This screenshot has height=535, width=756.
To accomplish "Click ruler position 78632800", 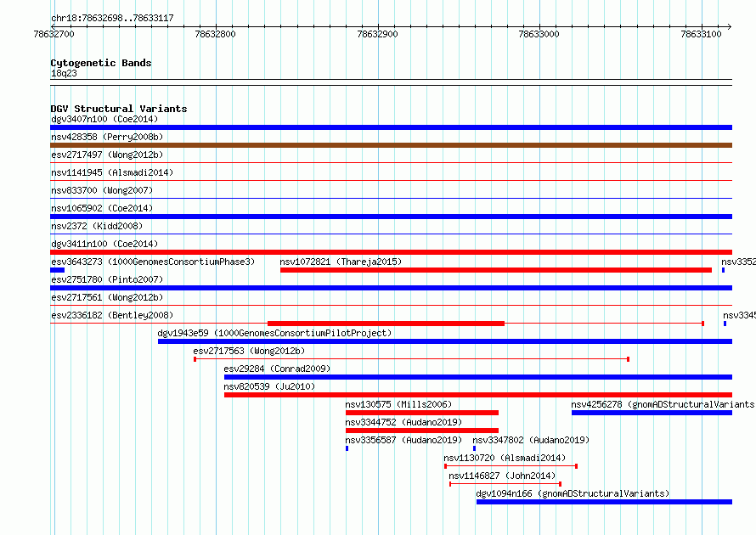I will click(x=215, y=34).
